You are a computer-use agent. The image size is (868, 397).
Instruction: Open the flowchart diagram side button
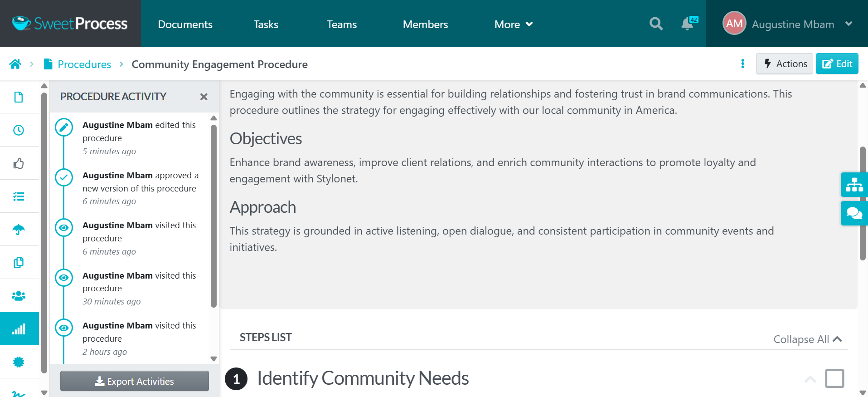coord(854,185)
